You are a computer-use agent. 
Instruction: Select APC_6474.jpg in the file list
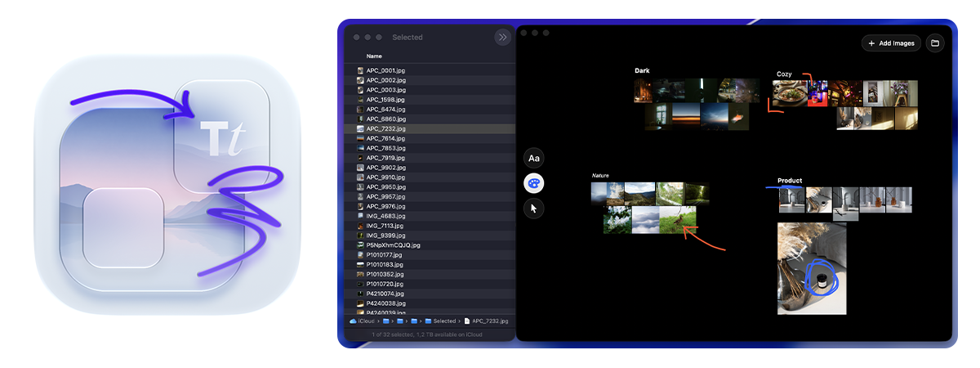coord(430,110)
